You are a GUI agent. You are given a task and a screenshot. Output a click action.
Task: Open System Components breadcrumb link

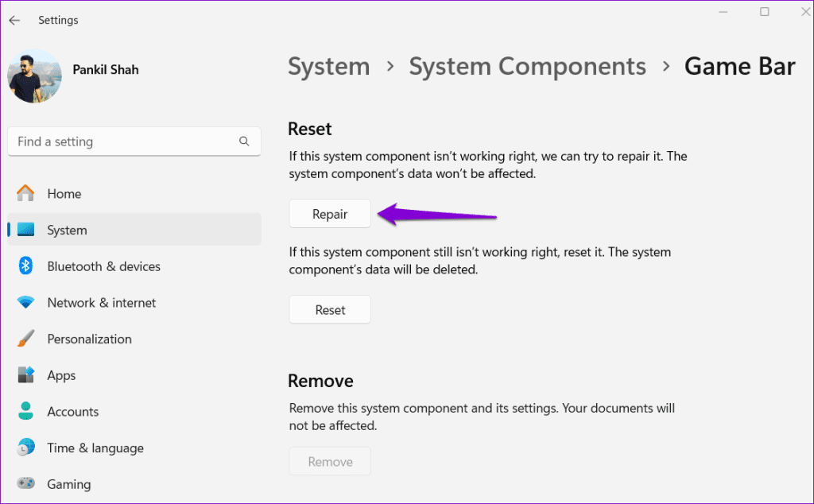click(x=527, y=67)
